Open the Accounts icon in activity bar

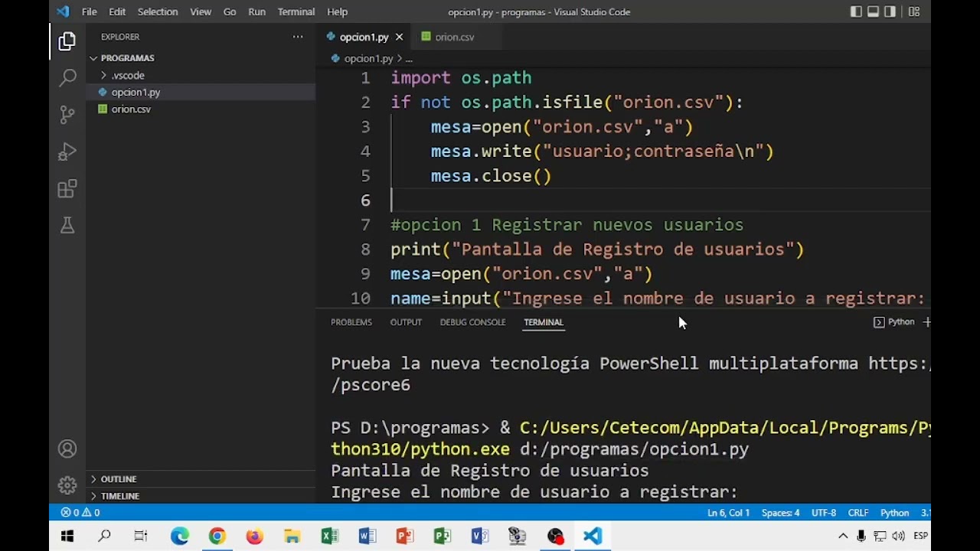67,449
